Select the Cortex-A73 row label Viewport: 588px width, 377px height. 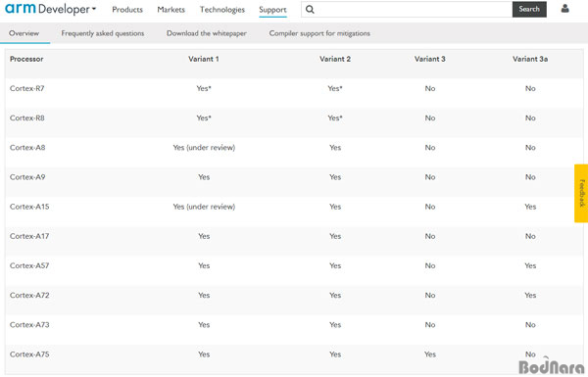(x=29, y=325)
